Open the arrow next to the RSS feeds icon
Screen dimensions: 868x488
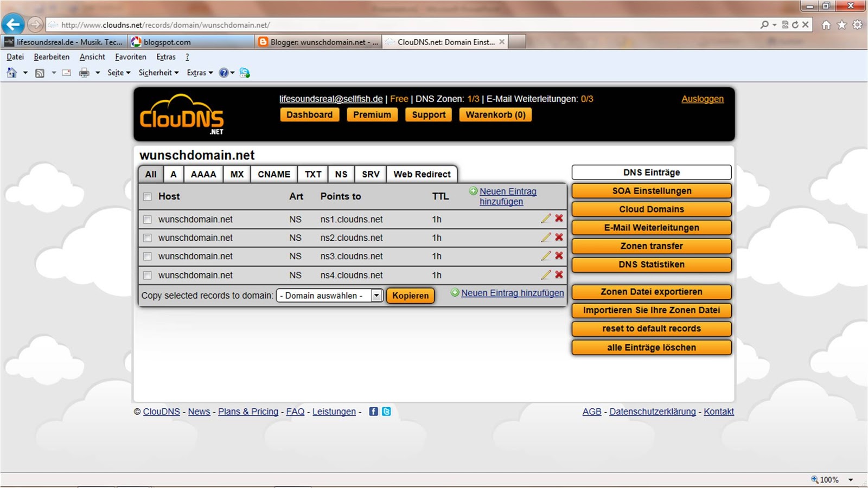coord(54,73)
